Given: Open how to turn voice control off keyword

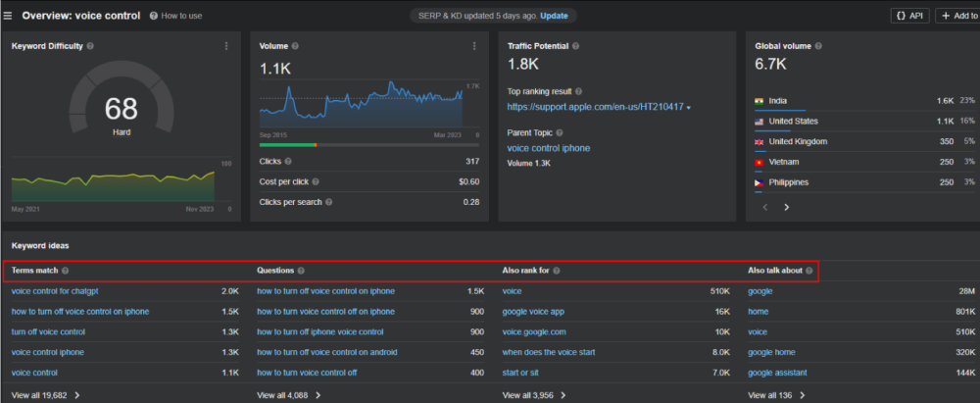Looking at the screenshot, I should point(307,373).
